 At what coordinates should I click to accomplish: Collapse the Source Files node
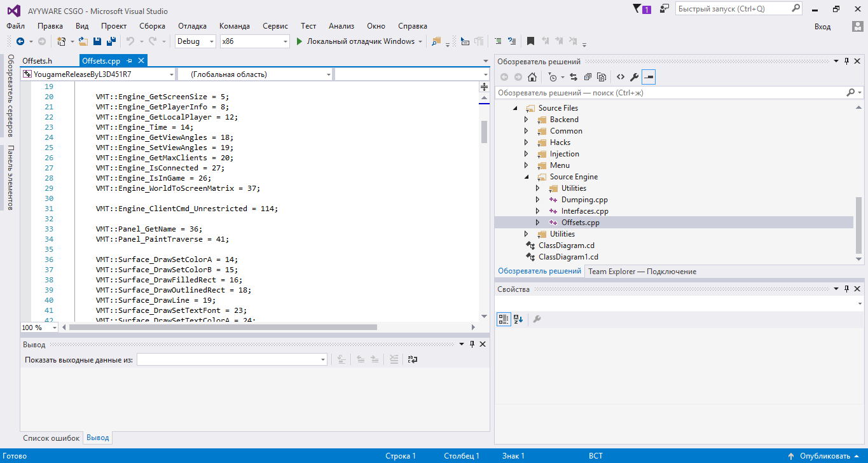coord(514,108)
